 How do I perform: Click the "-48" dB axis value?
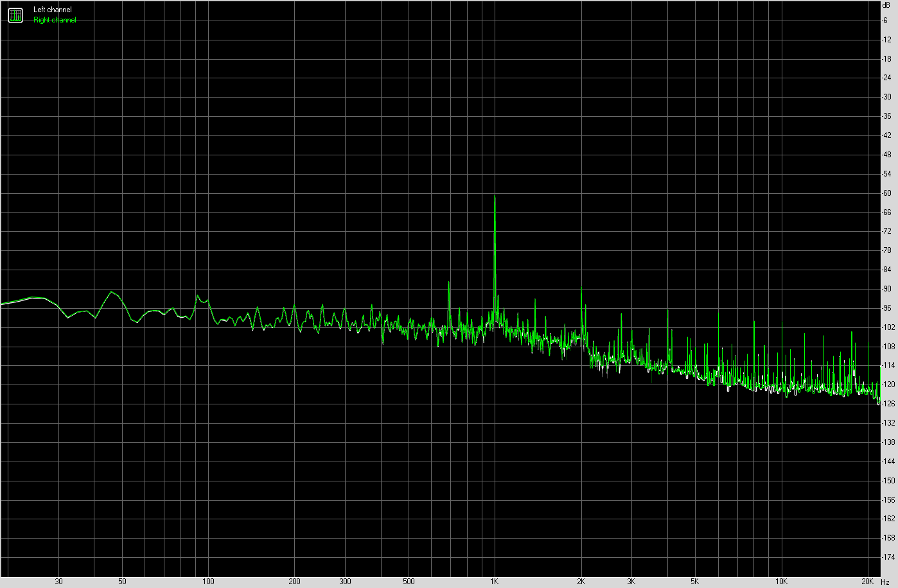click(x=886, y=155)
